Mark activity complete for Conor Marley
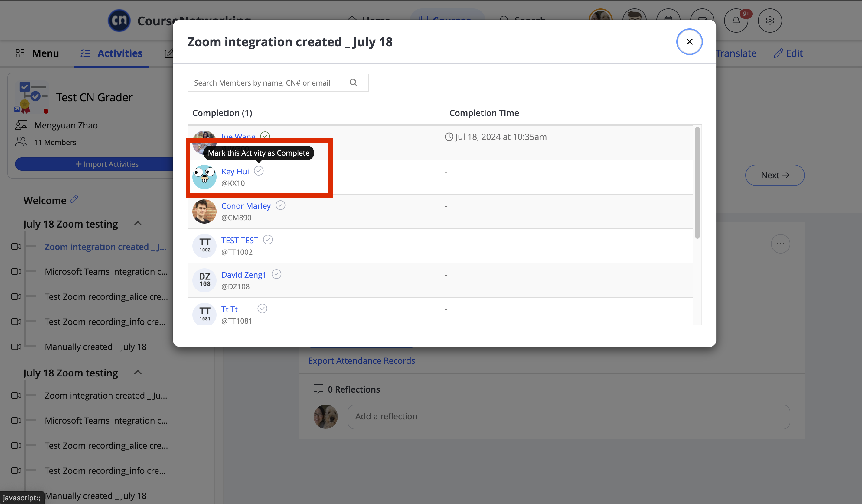The width and height of the screenshot is (862, 504). coord(280,205)
